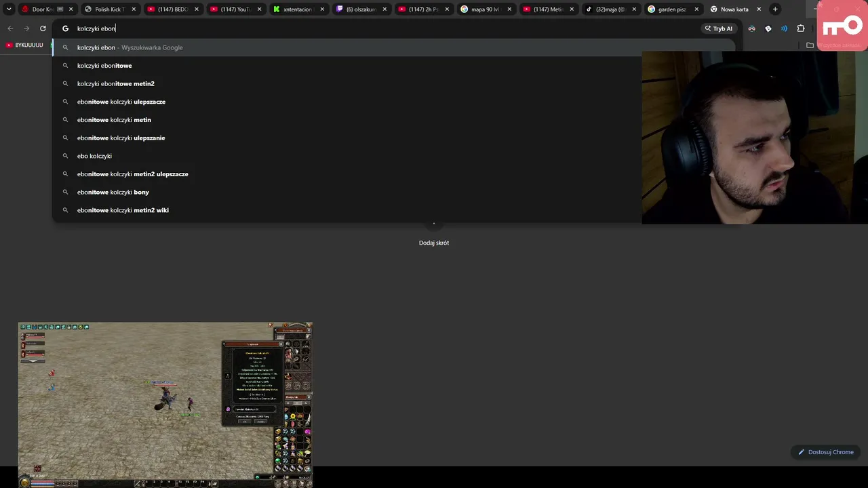Close the xntentacion tab
The height and width of the screenshot is (488, 868).
321,9
